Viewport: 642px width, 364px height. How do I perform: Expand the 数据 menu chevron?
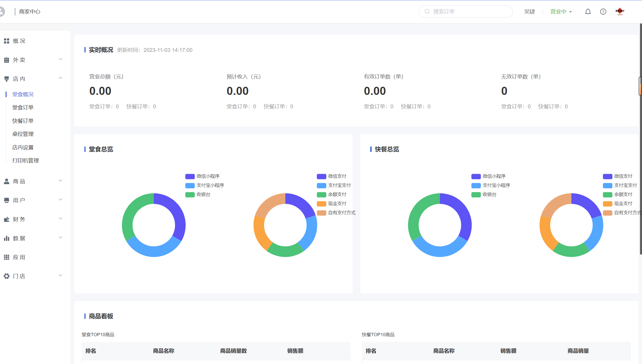tap(60, 238)
